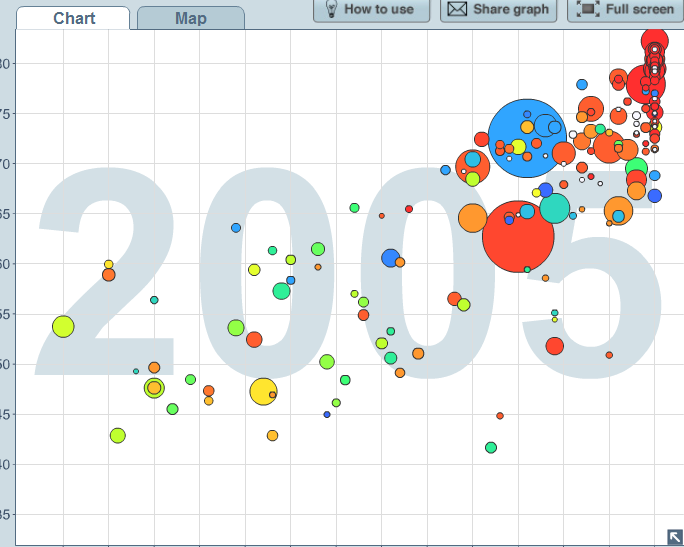This screenshot has width=684, height=547.
Task: Click the envelope icon on Share graph
Action: pos(457,9)
